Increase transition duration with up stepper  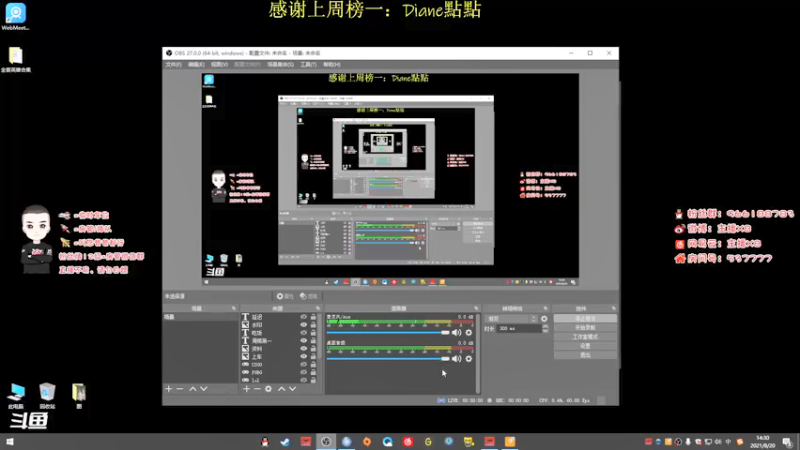tap(545, 327)
